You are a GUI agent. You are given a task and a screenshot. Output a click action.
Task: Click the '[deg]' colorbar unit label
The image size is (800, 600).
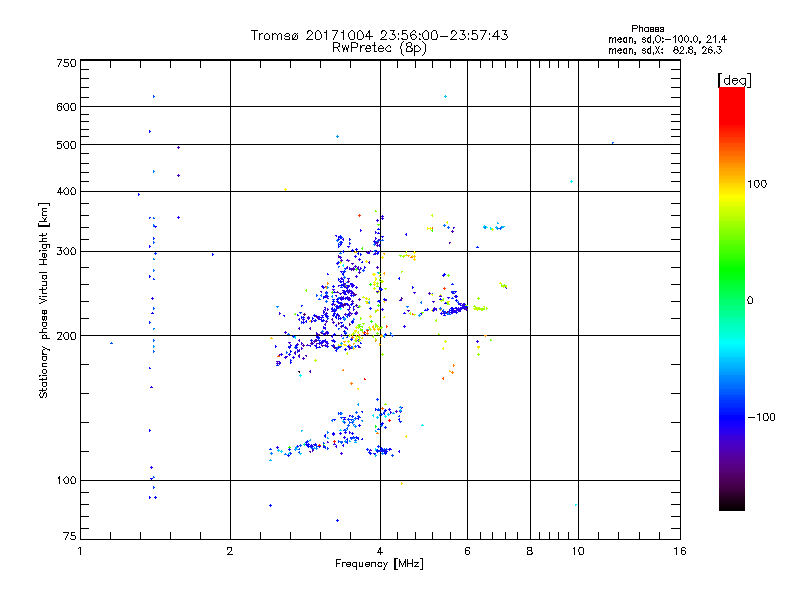734,80
